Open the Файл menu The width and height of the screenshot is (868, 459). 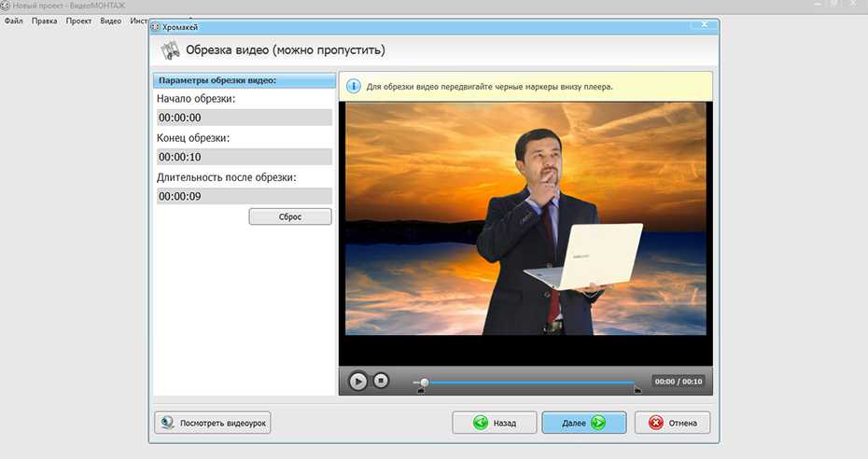[x=14, y=21]
